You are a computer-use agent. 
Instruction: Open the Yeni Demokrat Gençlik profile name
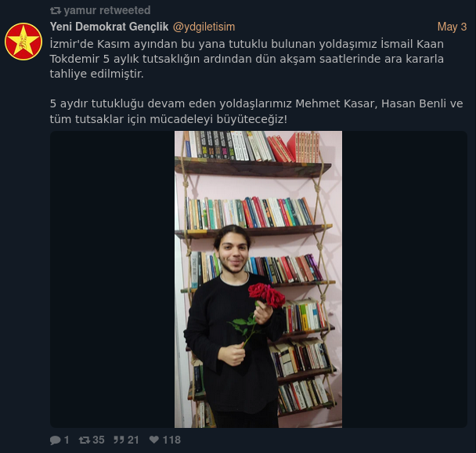[109, 27]
